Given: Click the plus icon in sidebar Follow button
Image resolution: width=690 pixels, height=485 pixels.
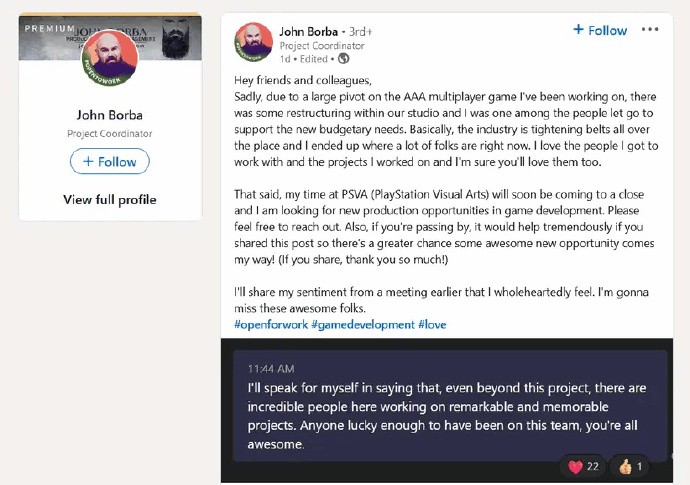Looking at the screenshot, I should tap(88, 162).
